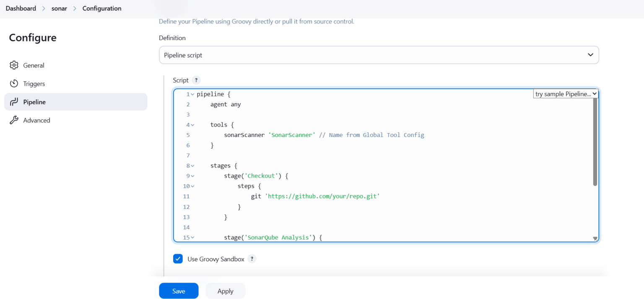Collapse the tools block on line 4

(192, 124)
